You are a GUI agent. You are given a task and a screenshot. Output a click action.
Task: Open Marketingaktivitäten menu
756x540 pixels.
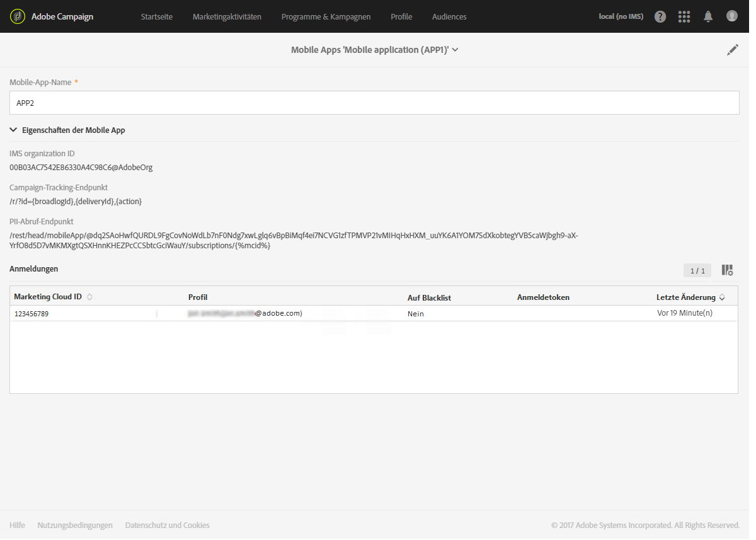pyautogui.click(x=227, y=17)
